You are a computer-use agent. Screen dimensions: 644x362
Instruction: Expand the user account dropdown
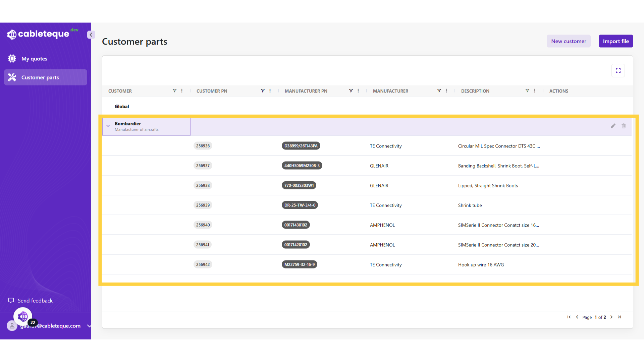point(89,326)
